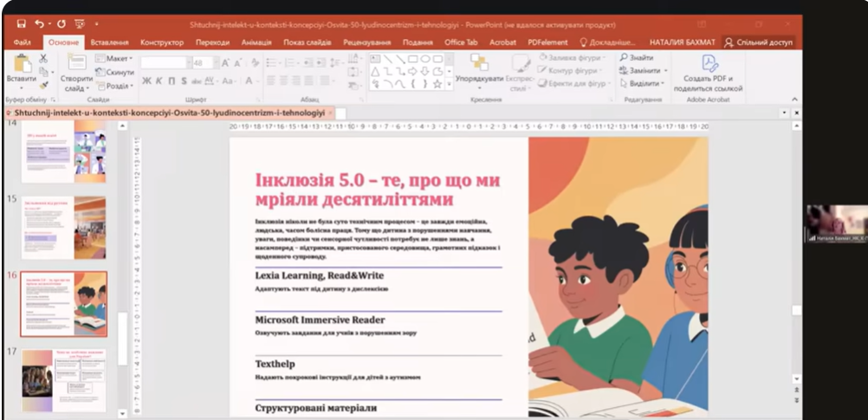Viewport: 868px width, 420px height.
Task: Switch to the Анімація ribbon tab
Action: tap(258, 42)
